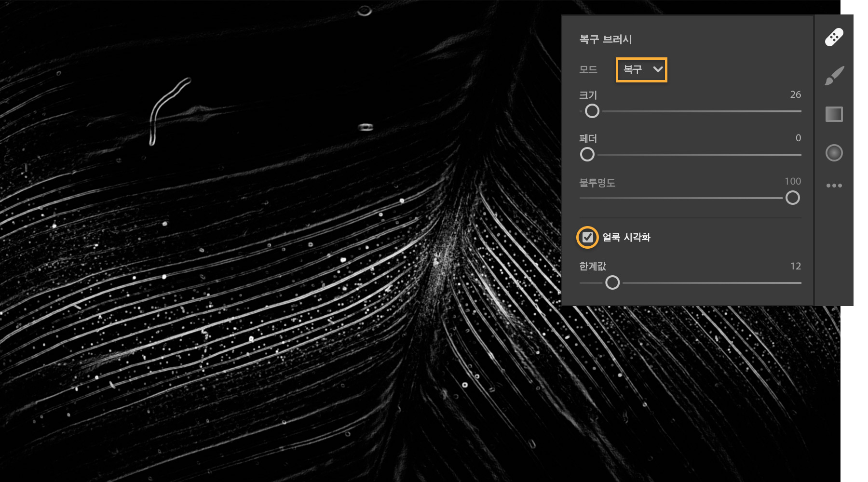The width and height of the screenshot is (868, 482).
Task: Click the chevron arrow in mode dropdown
Action: click(658, 69)
